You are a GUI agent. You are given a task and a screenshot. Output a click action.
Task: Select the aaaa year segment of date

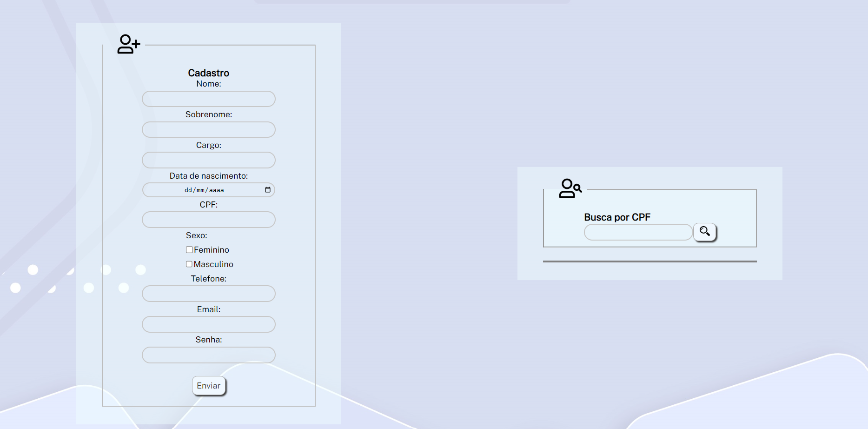(217, 190)
